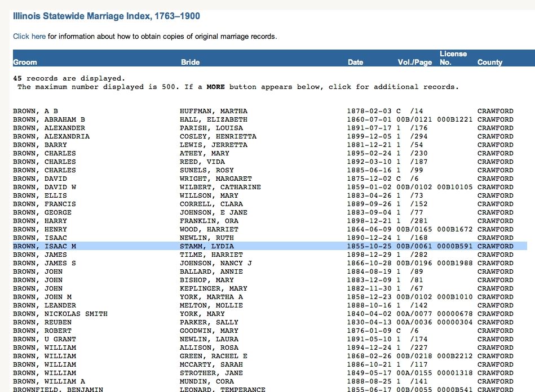Click the Groom column header
Viewport: 535px width, 392px height.
(25, 62)
